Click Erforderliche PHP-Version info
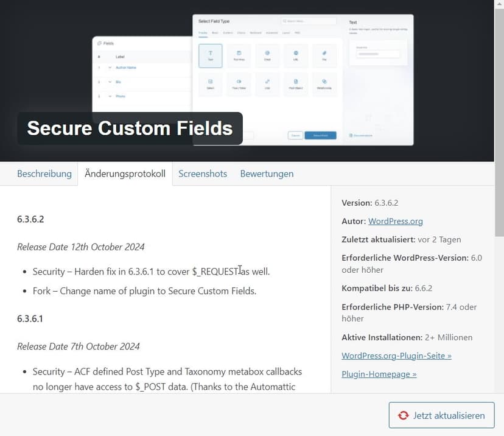 pos(409,312)
